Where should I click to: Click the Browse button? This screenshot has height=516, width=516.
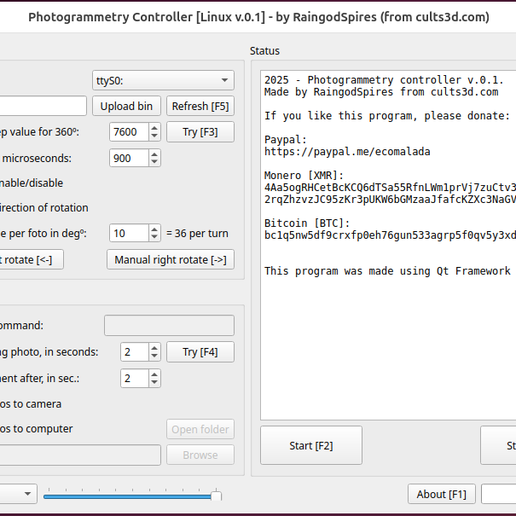(x=200, y=455)
